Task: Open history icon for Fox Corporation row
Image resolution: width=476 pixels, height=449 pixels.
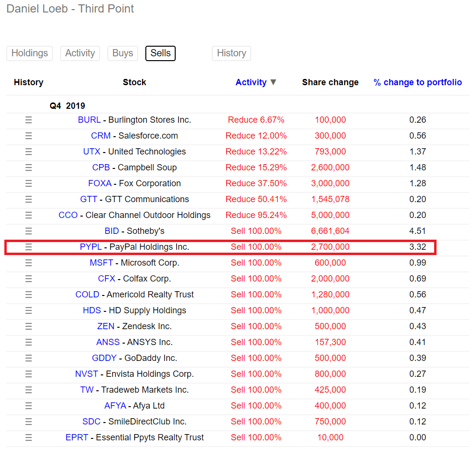Action: pyautogui.click(x=28, y=183)
